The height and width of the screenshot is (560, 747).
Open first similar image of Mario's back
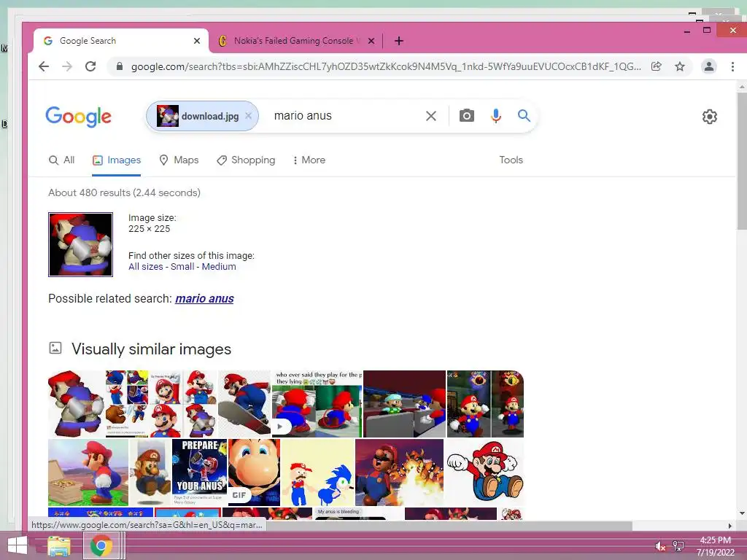(76, 404)
